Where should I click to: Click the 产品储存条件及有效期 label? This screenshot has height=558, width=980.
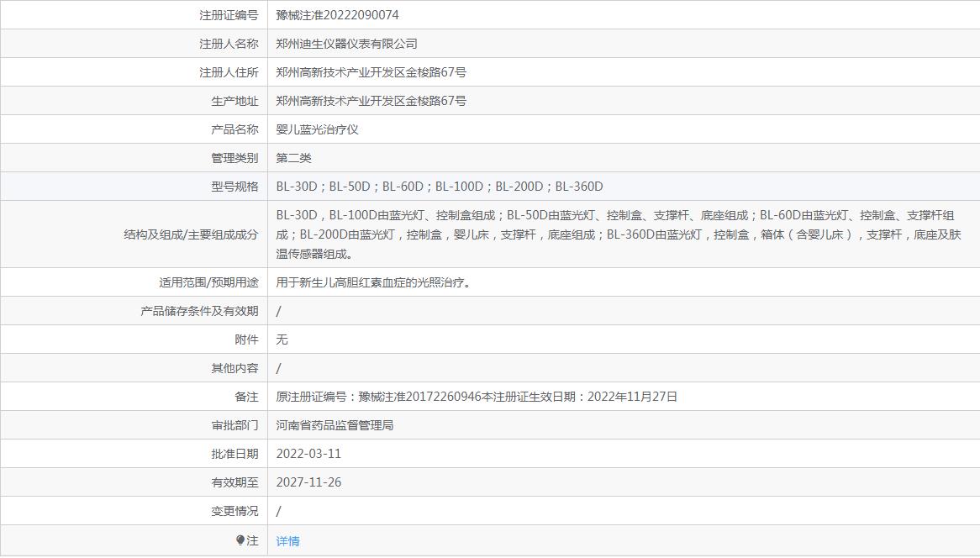[x=199, y=311]
